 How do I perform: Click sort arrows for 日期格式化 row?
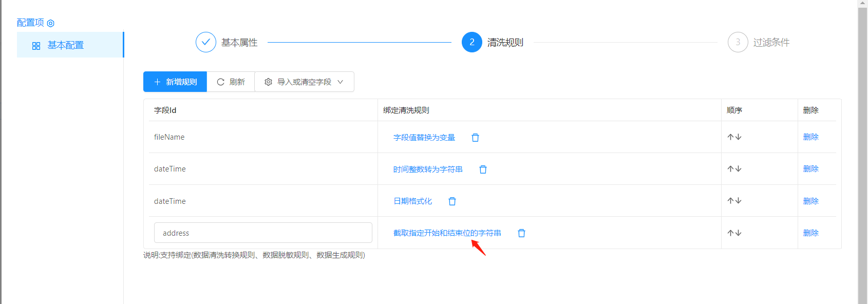(734, 201)
